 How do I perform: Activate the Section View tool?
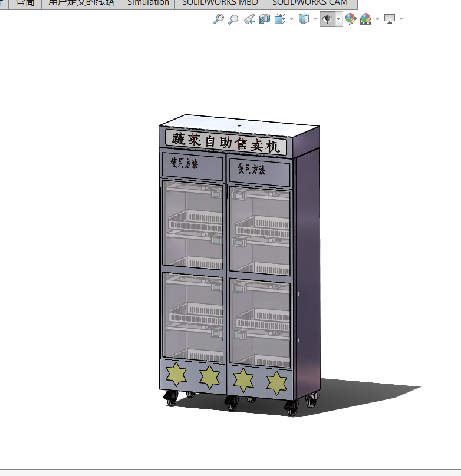[265, 19]
